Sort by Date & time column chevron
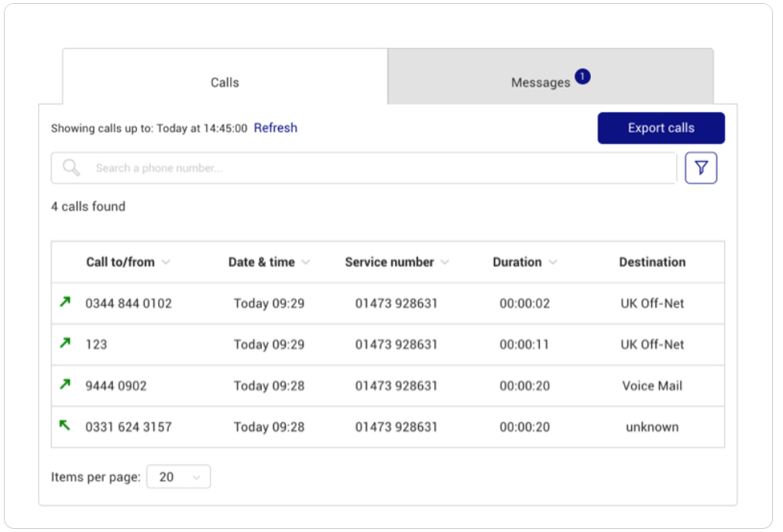The width and height of the screenshot is (783, 532). pyautogui.click(x=306, y=263)
